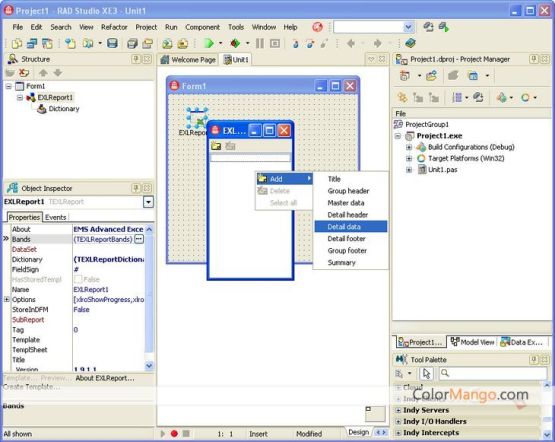This screenshot has height=442, width=555.
Task: Click the Tool Palette arrow pointer icon
Action: pyautogui.click(x=426, y=373)
